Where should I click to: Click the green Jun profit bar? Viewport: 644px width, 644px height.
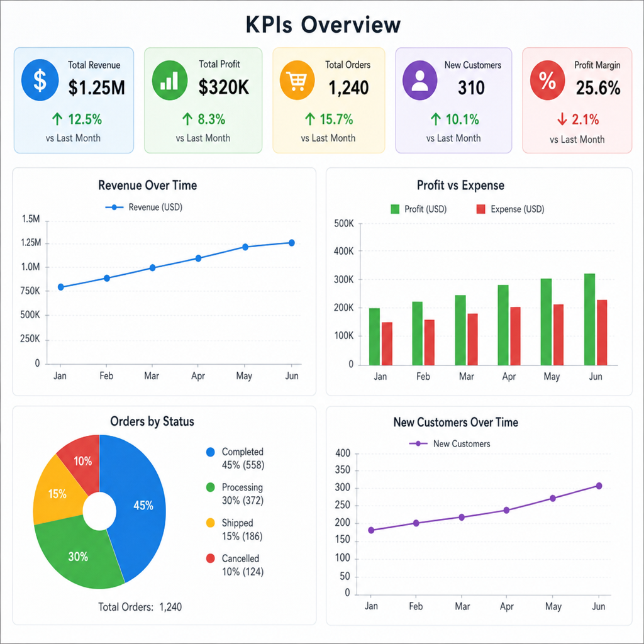[x=590, y=319]
